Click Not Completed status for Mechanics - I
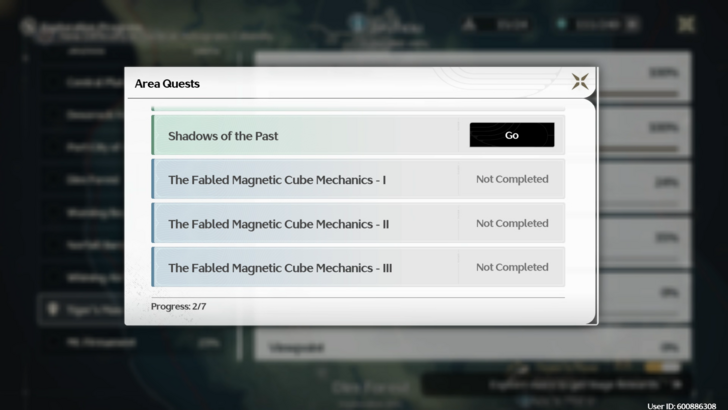The width and height of the screenshot is (728, 410). (511, 180)
